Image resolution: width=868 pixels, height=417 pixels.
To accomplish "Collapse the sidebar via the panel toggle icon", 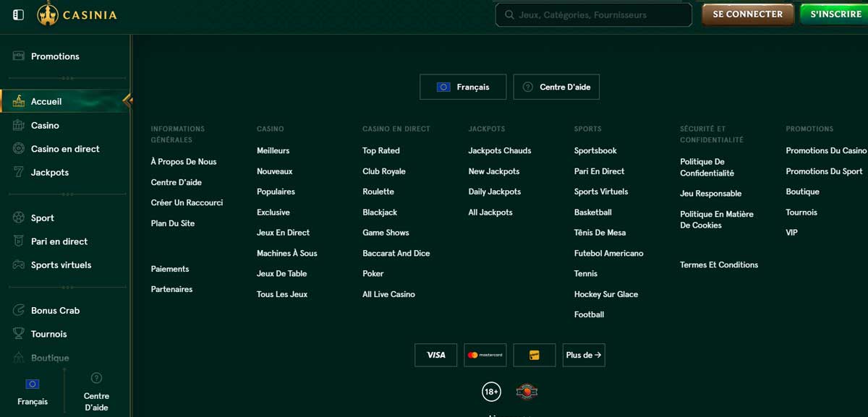I will pos(19,14).
